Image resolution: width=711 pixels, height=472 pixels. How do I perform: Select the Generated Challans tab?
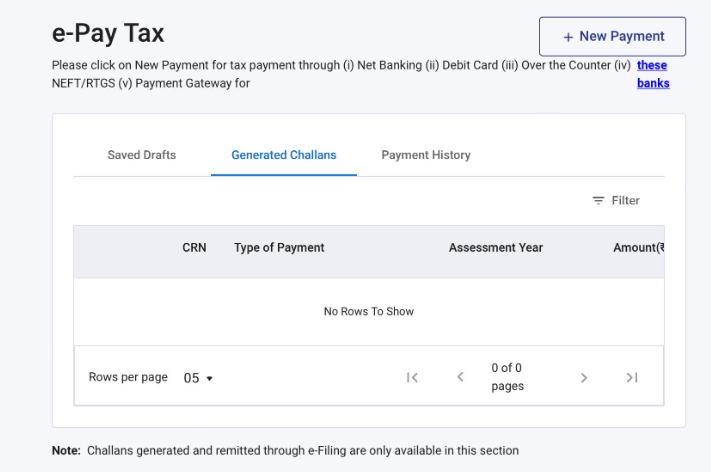[x=283, y=155]
